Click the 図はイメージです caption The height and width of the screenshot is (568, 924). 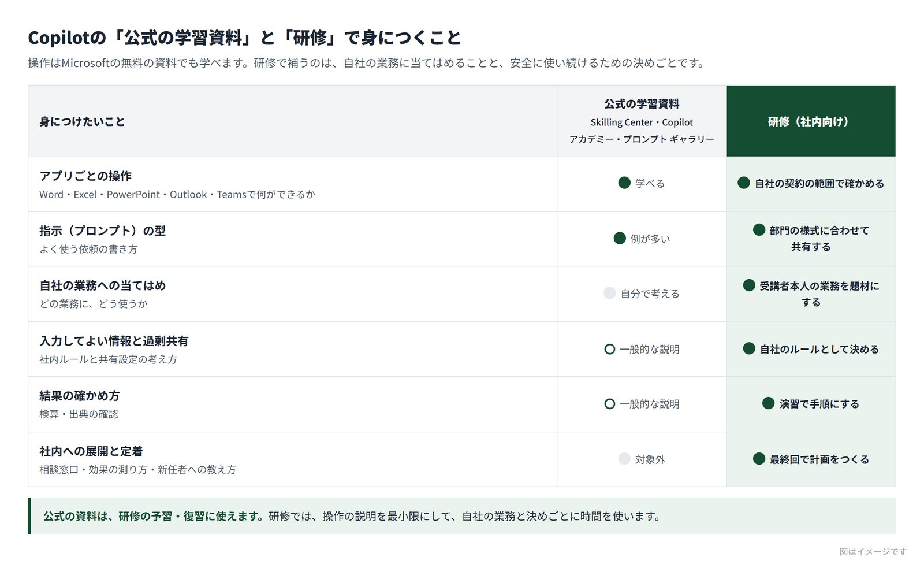(x=873, y=552)
